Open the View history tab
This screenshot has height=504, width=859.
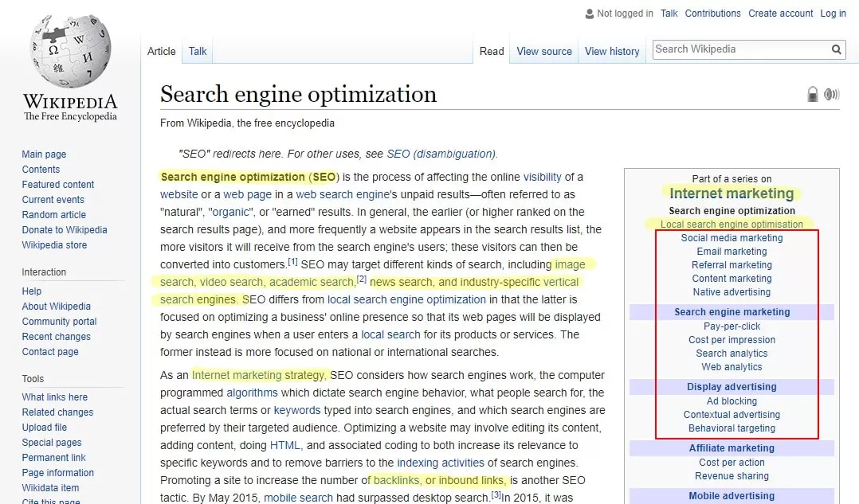612,52
